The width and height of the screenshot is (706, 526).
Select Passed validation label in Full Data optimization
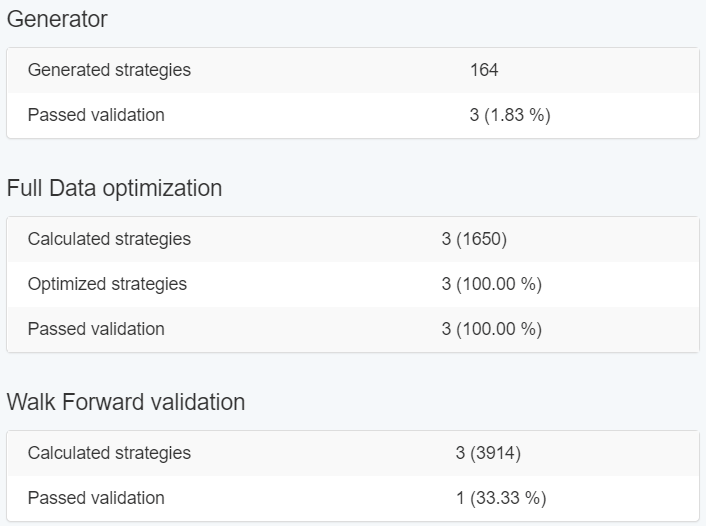(96, 329)
